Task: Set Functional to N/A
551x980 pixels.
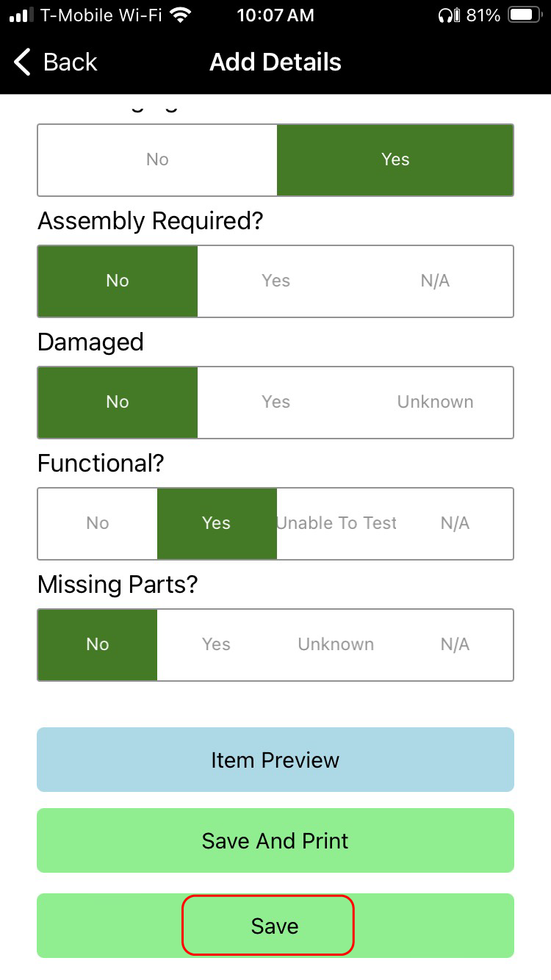Action: point(455,523)
